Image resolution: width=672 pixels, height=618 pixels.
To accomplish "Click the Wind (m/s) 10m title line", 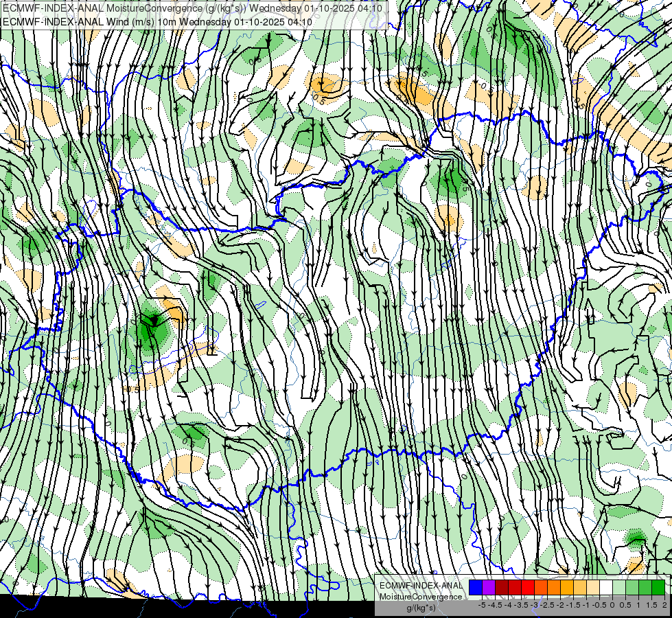I will (x=157, y=21).
